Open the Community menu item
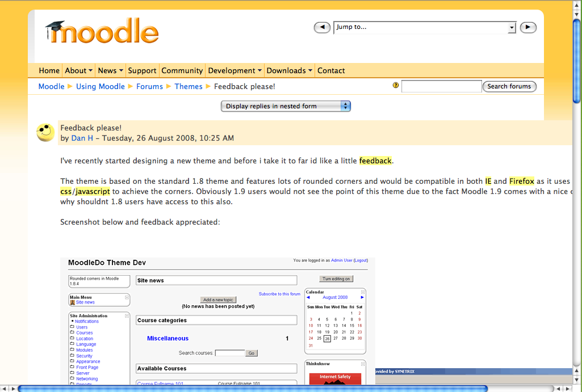 pos(182,70)
